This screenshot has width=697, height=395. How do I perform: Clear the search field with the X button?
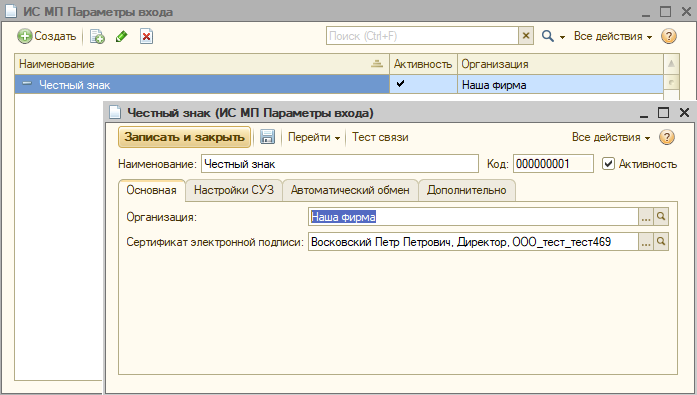click(526, 36)
